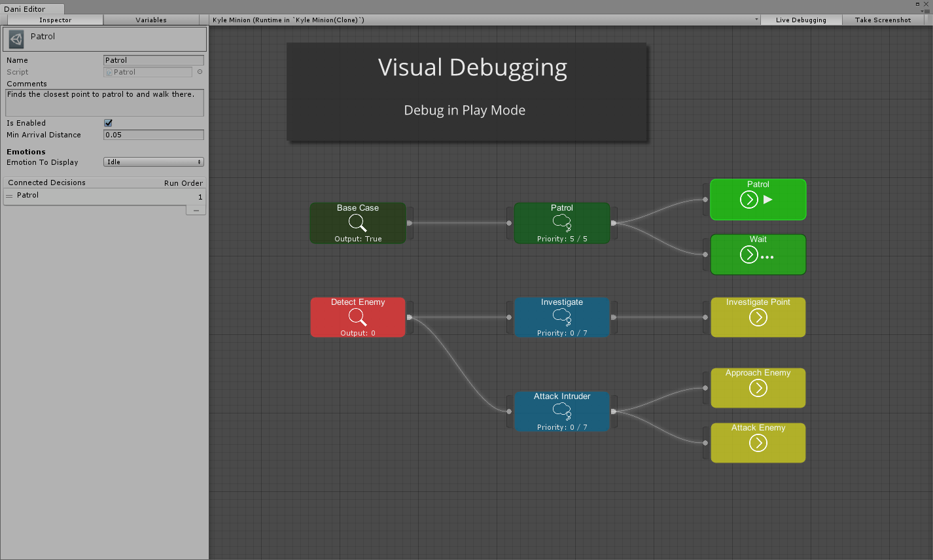The image size is (933, 560).
Task: Click the minus button under Connected Decisions
Action: [196, 210]
